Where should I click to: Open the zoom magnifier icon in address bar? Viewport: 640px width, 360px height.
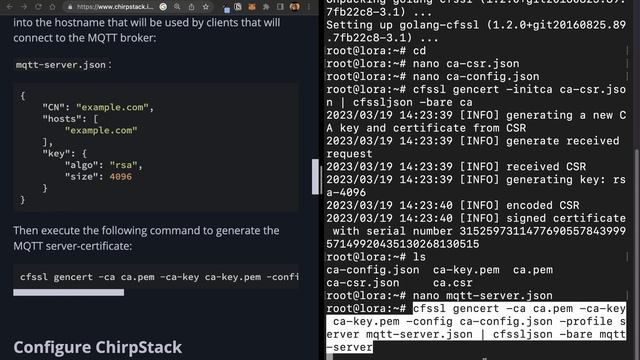(x=177, y=7)
